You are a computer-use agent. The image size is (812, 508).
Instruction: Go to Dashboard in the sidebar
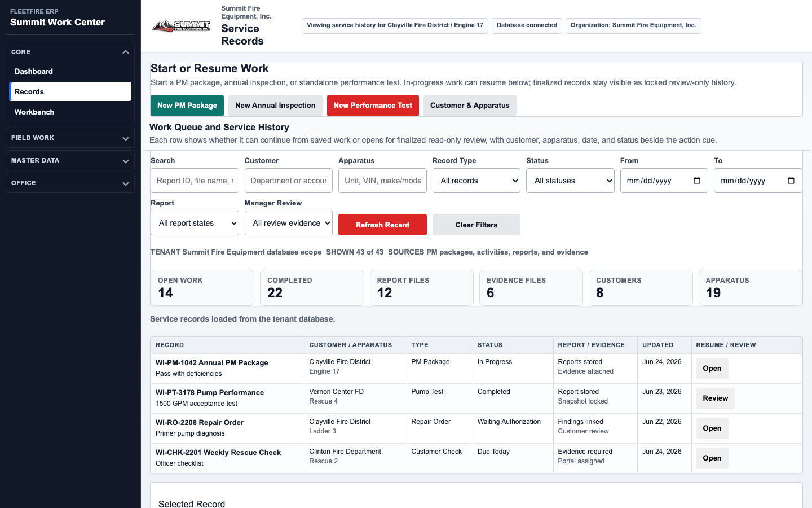click(x=70, y=71)
